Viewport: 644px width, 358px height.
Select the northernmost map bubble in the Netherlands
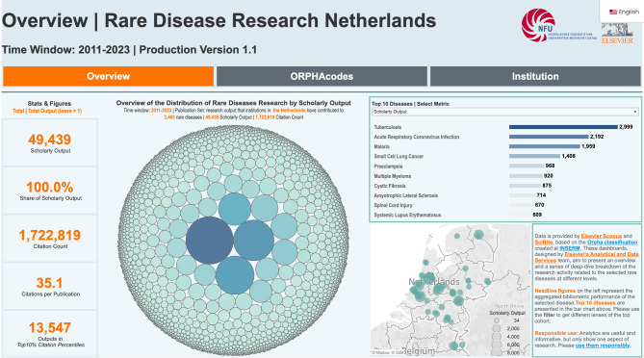[478, 235]
